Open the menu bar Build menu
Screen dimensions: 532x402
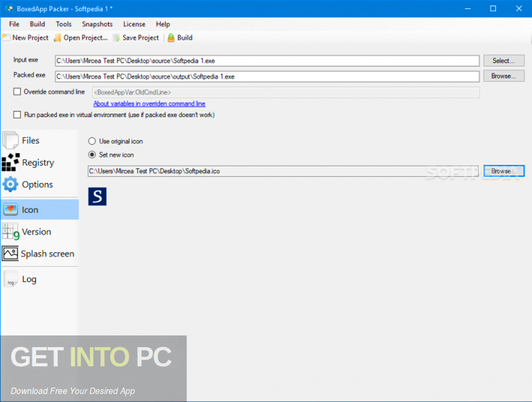[x=37, y=24]
